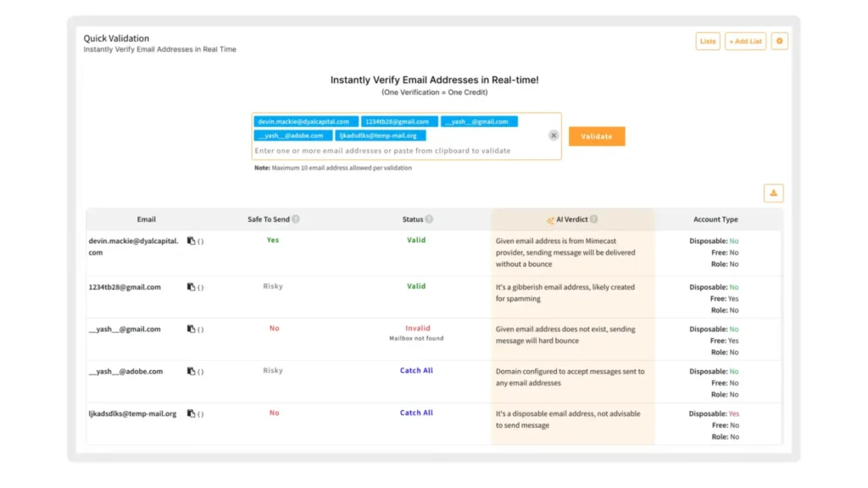
Task: Select the 1234tb28@gmail.com email chip
Action: [x=399, y=122]
